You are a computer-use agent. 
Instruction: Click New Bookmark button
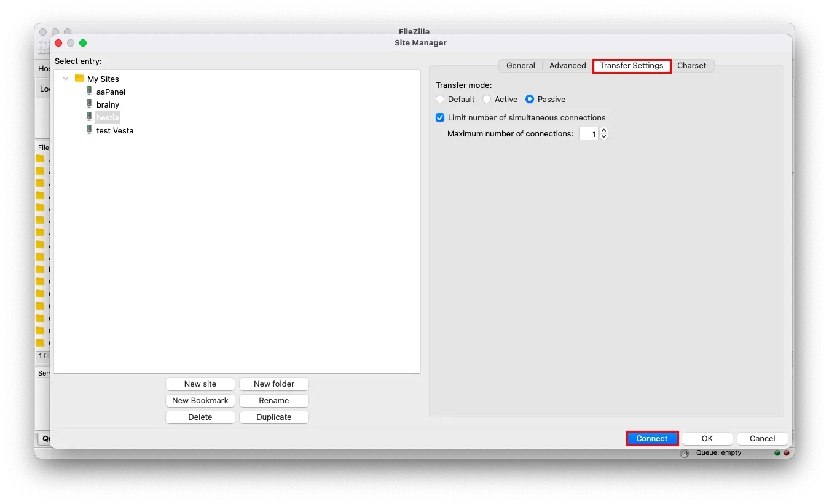point(200,400)
